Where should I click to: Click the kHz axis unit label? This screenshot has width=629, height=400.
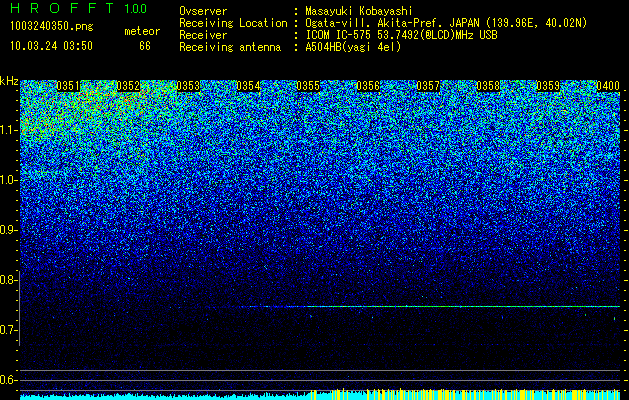9,81
